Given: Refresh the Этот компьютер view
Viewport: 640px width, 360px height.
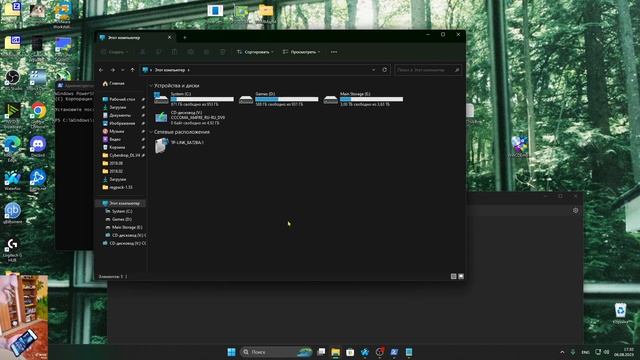Looking at the screenshot, I should 384,70.
